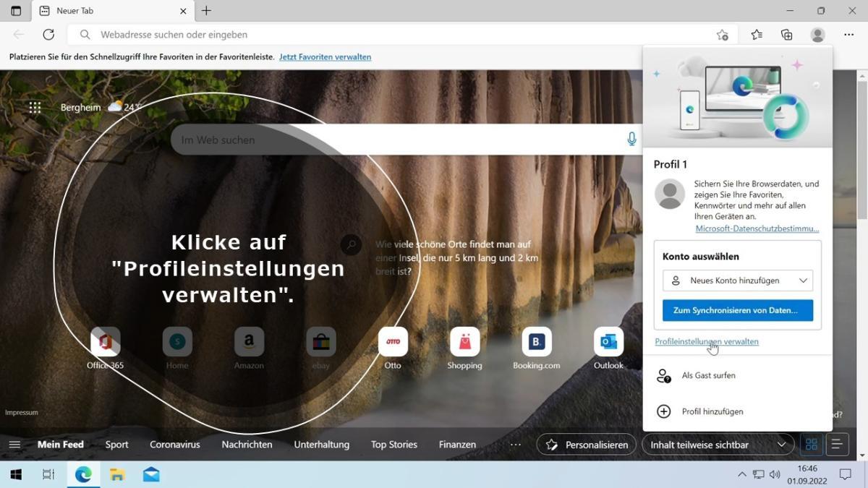Open the Booking.com quick link tile
868x488 pixels.
536,343
